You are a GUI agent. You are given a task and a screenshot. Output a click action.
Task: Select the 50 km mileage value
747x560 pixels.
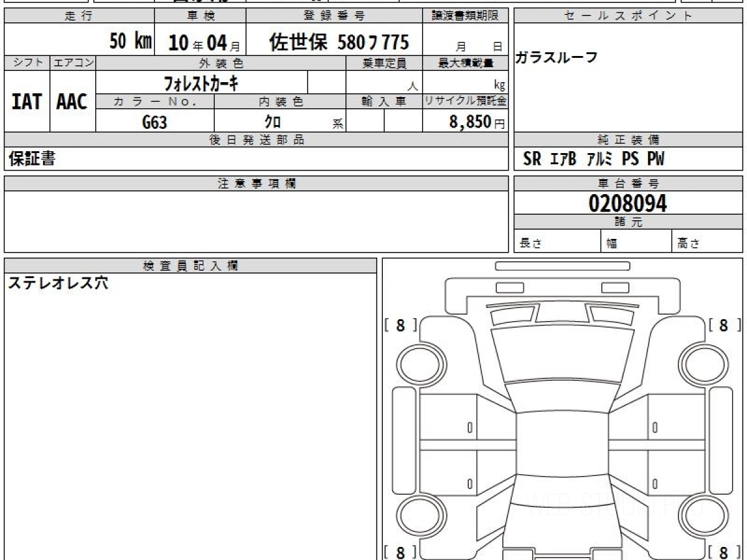pos(130,42)
